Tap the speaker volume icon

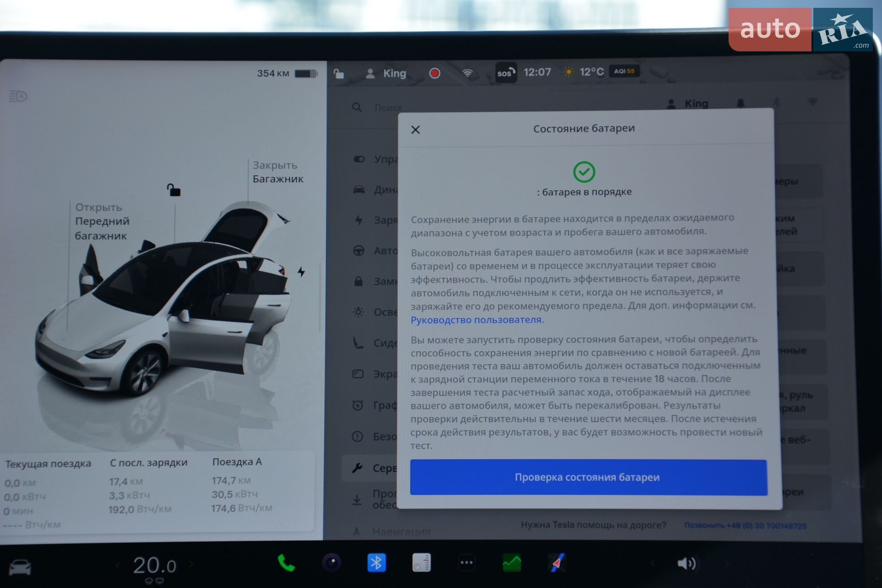[686, 564]
